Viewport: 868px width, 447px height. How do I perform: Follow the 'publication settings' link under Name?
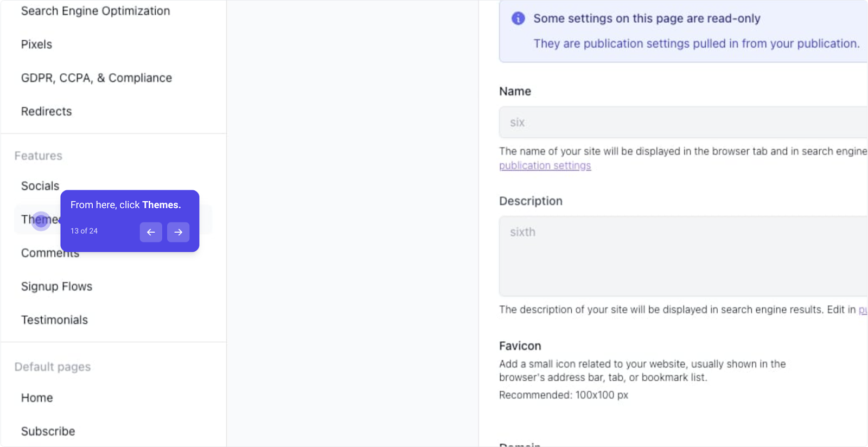point(545,165)
